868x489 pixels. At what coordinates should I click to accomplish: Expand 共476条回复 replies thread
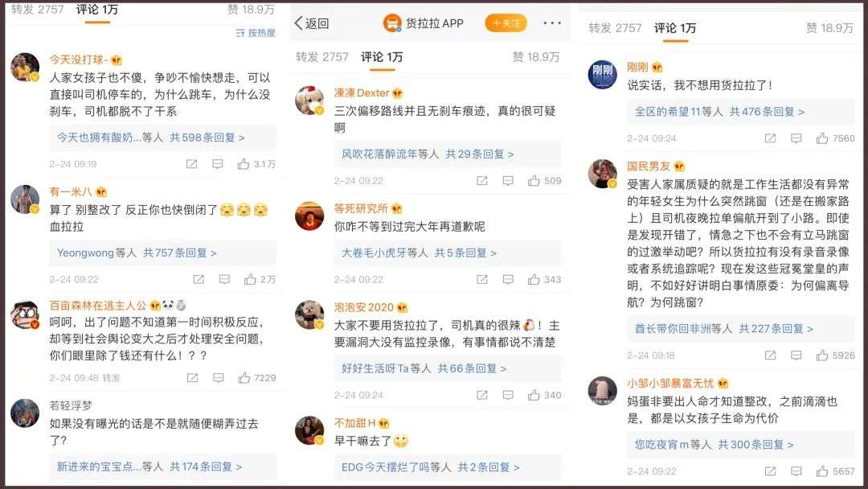(767, 112)
